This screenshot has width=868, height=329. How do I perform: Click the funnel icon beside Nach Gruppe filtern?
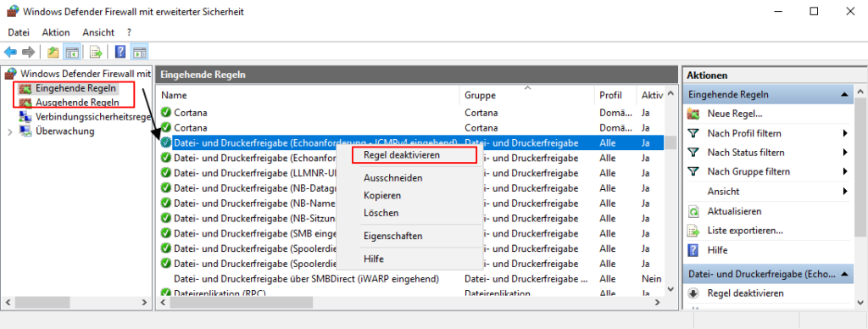coord(693,171)
